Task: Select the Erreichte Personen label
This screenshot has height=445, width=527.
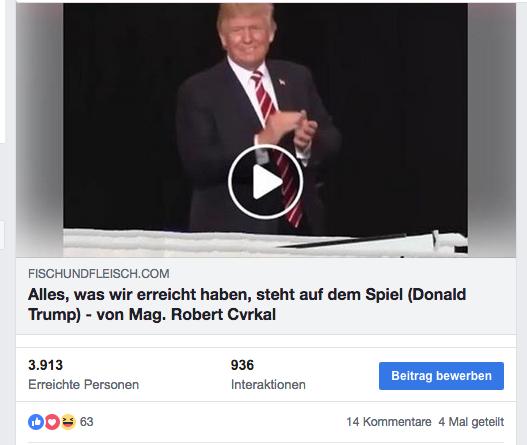Action: 84,385
